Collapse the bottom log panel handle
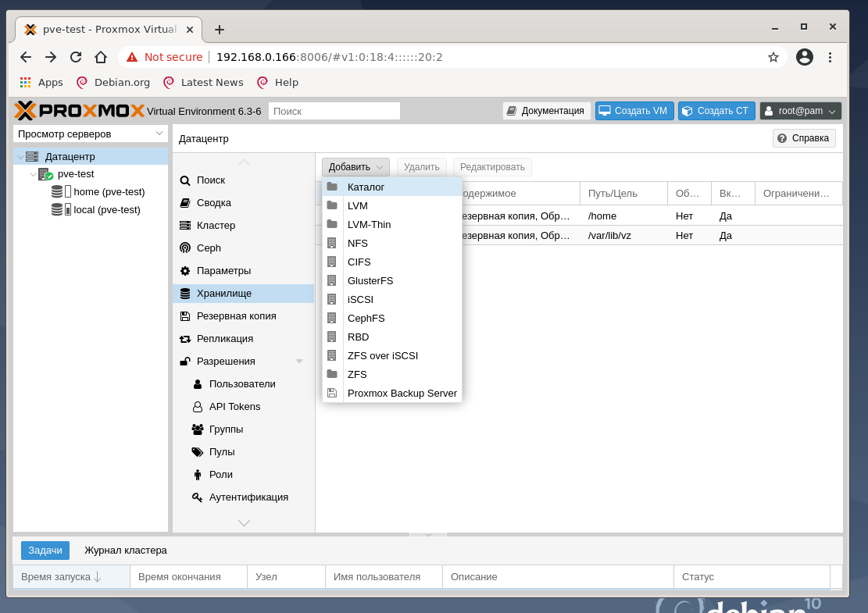 428,535
